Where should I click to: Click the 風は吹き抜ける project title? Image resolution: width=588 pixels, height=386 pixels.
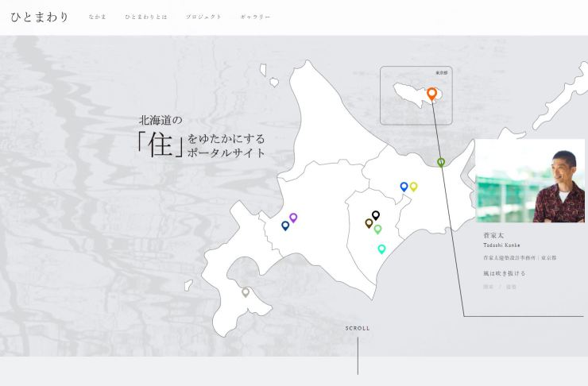pyautogui.click(x=504, y=273)
